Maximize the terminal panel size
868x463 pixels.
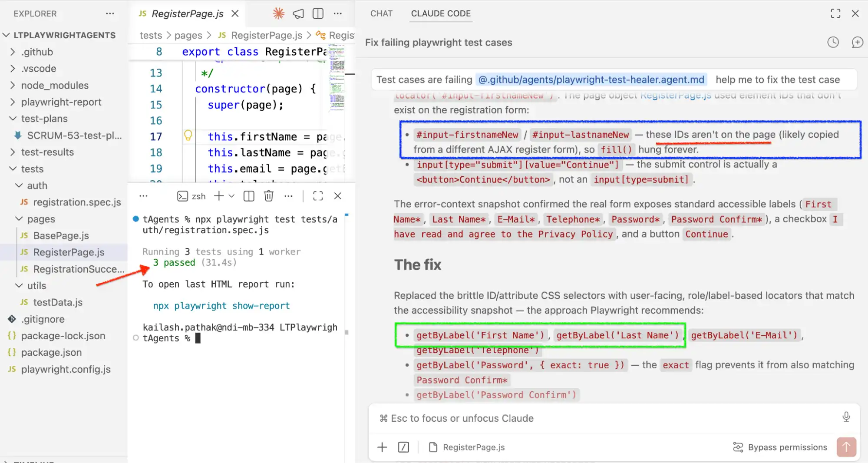318,196
